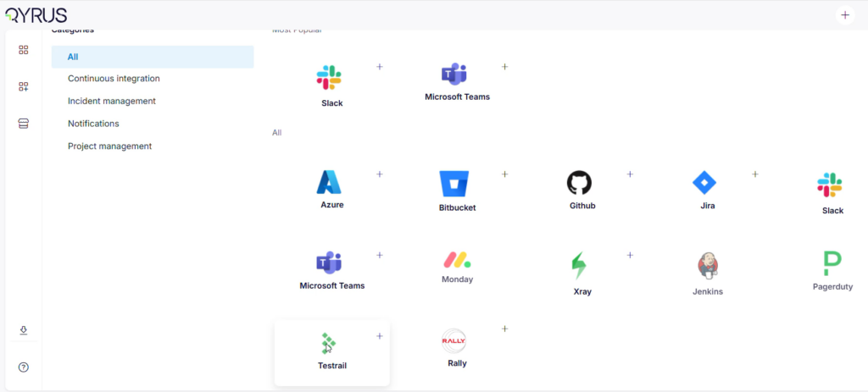The image size is (868, 392).
Task: Add Slack via its plus button in Most Popular
Action: click(380, 67)
